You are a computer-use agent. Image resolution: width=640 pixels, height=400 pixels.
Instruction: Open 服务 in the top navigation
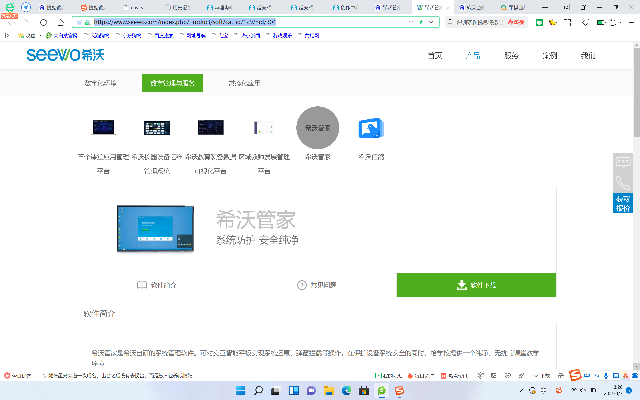[x=511, y=55]
